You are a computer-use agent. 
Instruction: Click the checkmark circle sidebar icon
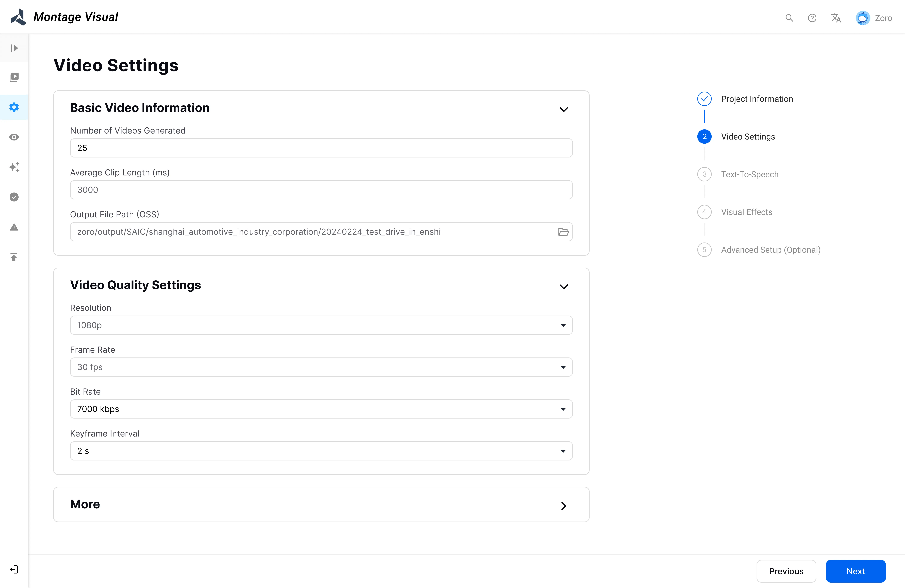[x=14, y=197]
